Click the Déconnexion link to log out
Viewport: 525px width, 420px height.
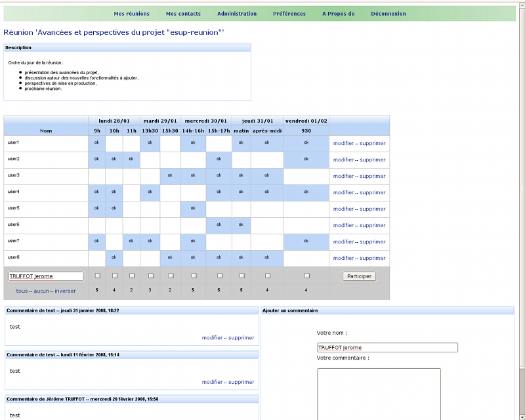pyautogui.click(x=388, y=14)
